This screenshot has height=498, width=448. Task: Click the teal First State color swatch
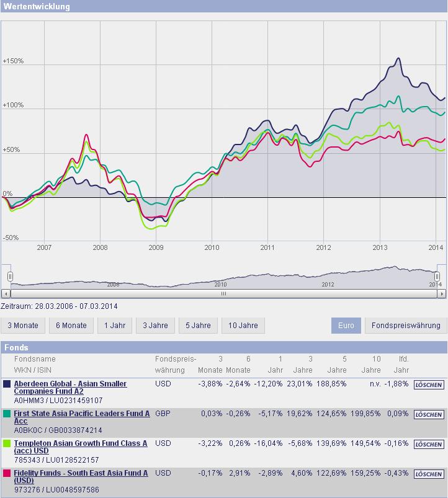pyautogui.click(x=7, y=414)
